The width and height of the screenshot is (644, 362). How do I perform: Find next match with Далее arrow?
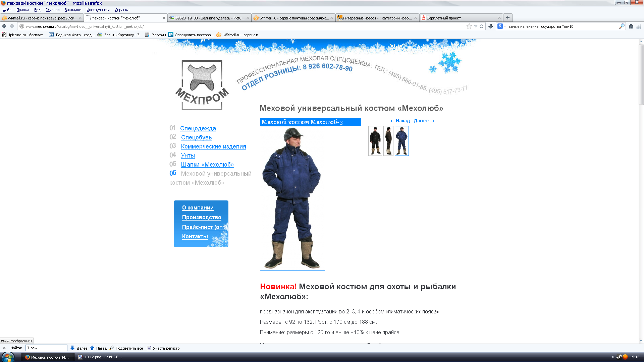79,348
